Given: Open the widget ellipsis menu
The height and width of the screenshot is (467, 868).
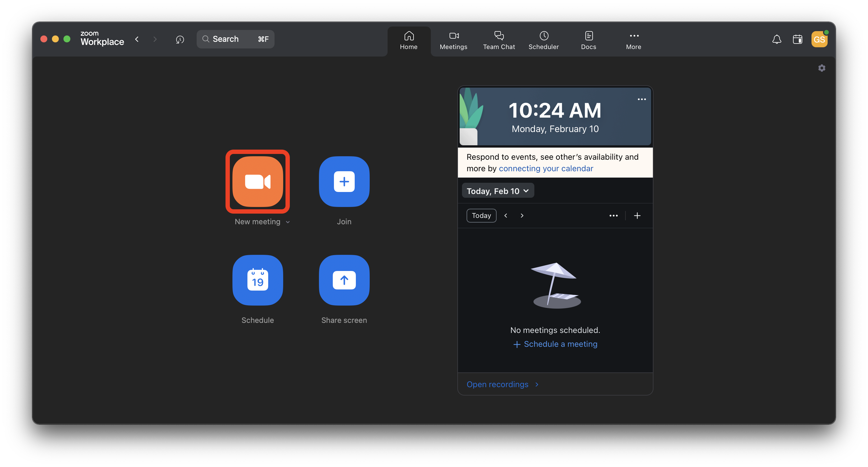Looking at the screenshot, I should (x=641, y=99).
